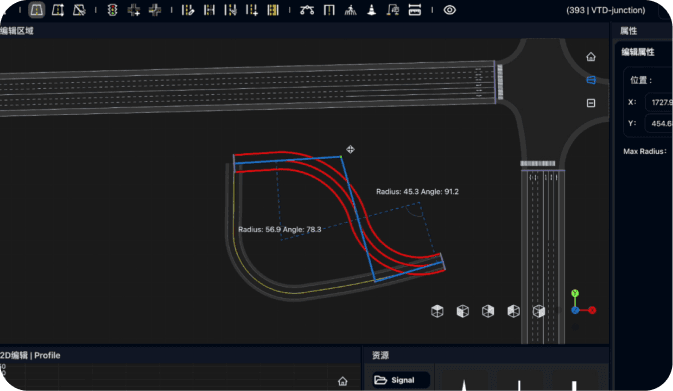This screenshot has height=391, width=673.
Task: Select the pedestrian crosswalk tool
Action: coord(351,10)
